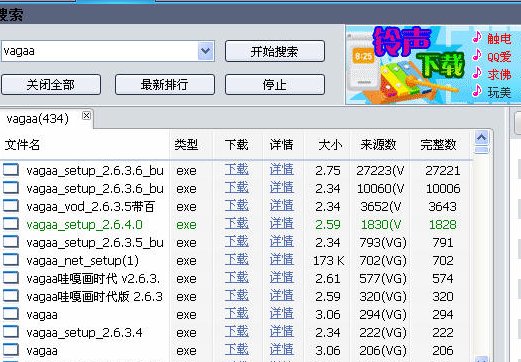Click the 27223(V source count cell

380,171
